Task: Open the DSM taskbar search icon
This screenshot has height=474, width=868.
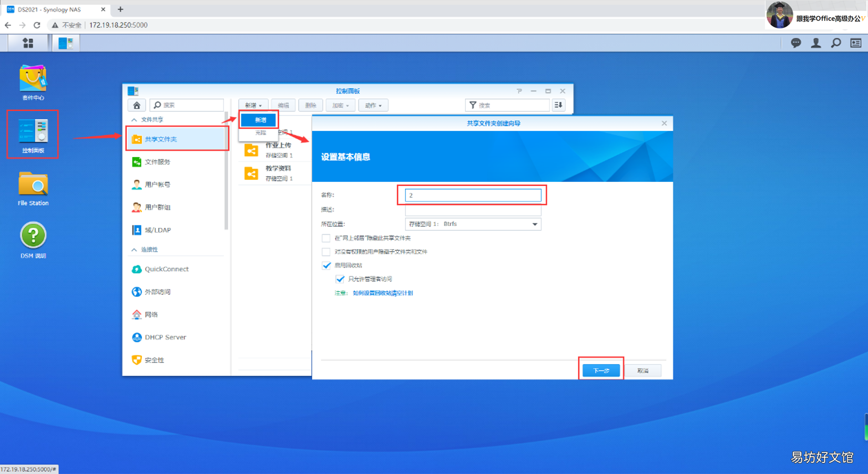Action: coord(835,43)
